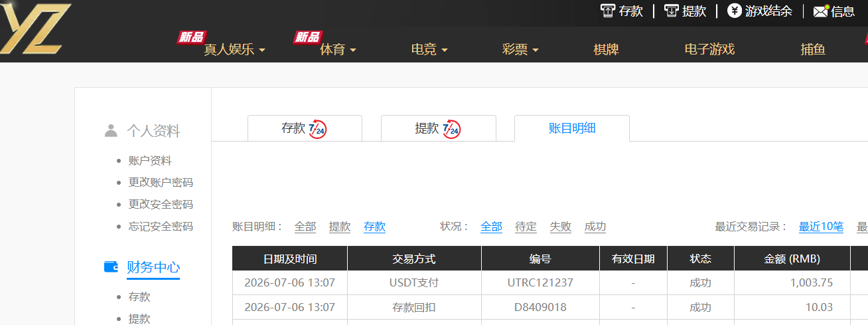Click the wallet icon beside 财务中心

coord(111,267)
